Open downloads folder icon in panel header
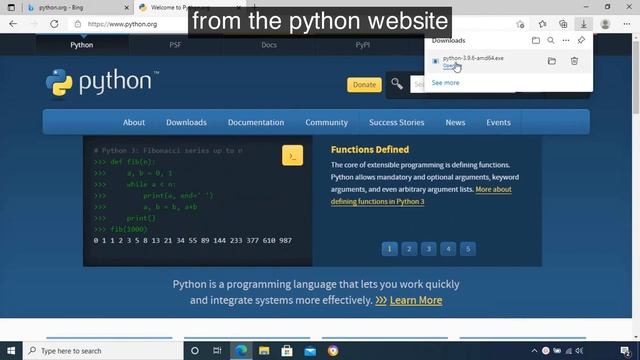This screenshot has width=640, height=360. tap(536, 40)
